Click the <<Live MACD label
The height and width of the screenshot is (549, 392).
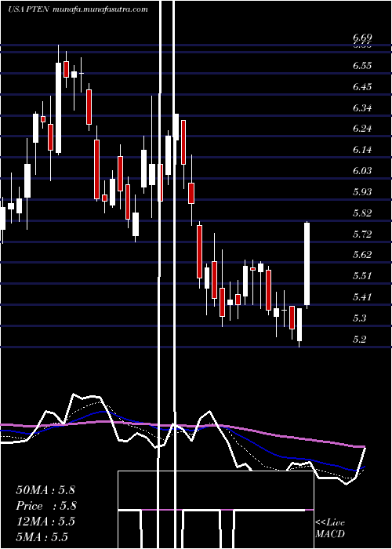click(330, 528)
